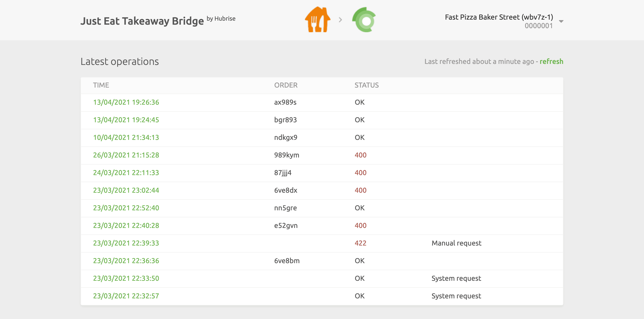Click the 400 status for order 989kym

360,155
